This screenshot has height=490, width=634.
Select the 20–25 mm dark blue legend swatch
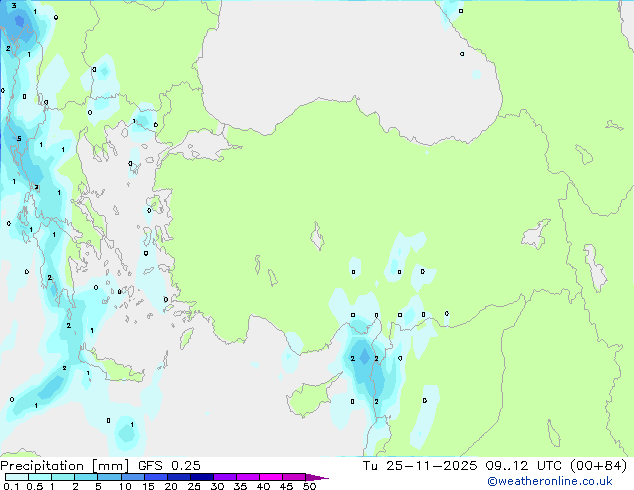pos(179,477)
